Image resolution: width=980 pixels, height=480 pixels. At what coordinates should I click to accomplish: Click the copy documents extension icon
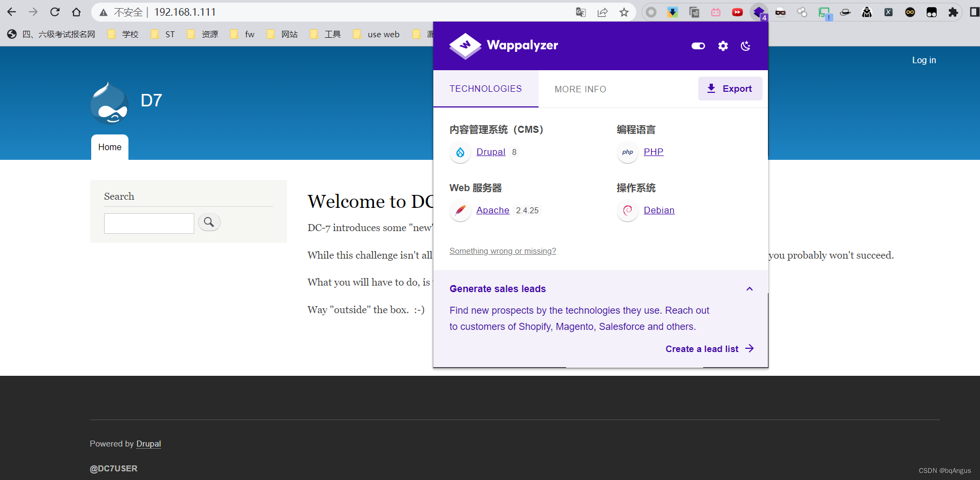(x=694, y=12)
